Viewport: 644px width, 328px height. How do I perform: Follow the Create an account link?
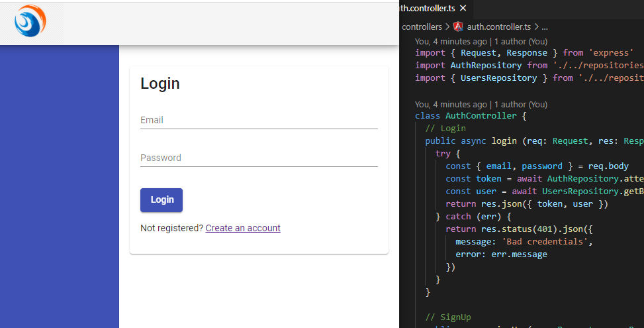243,228
